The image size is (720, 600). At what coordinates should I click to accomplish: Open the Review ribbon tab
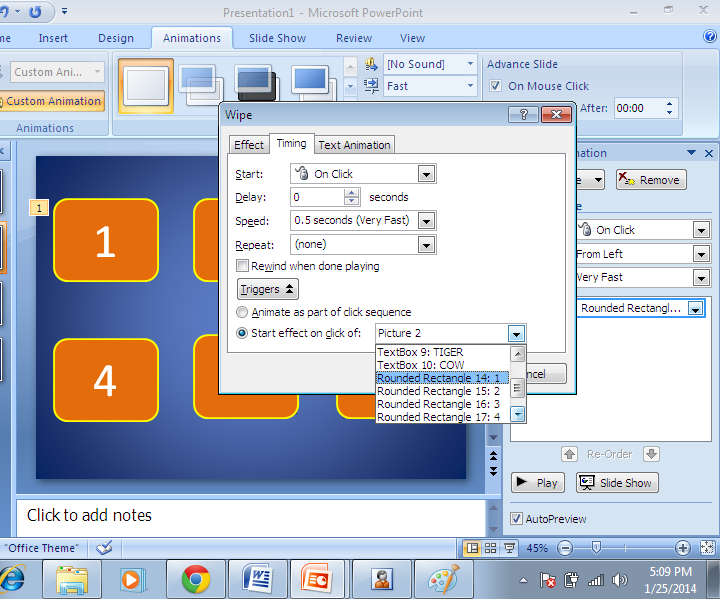[x=354, y=38]
